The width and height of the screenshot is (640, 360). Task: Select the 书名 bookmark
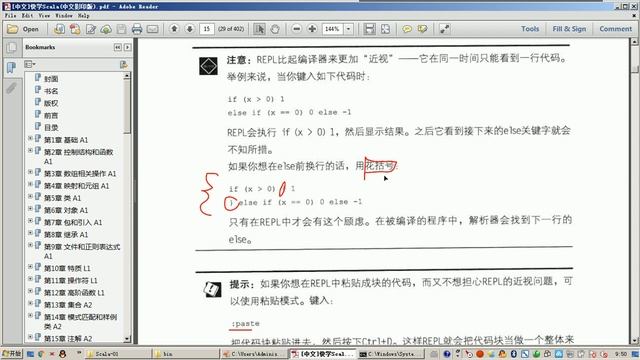pyautogui.click(x=51, y=91)
